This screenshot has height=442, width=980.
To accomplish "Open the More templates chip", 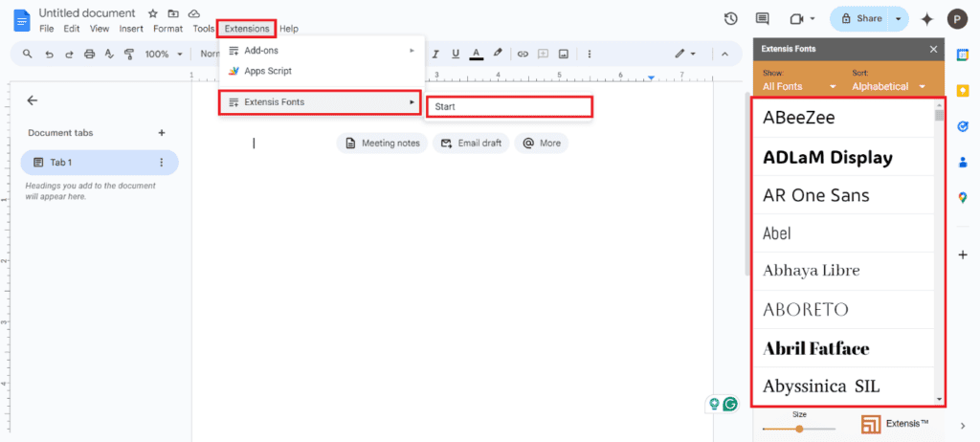I will point(542,144).
